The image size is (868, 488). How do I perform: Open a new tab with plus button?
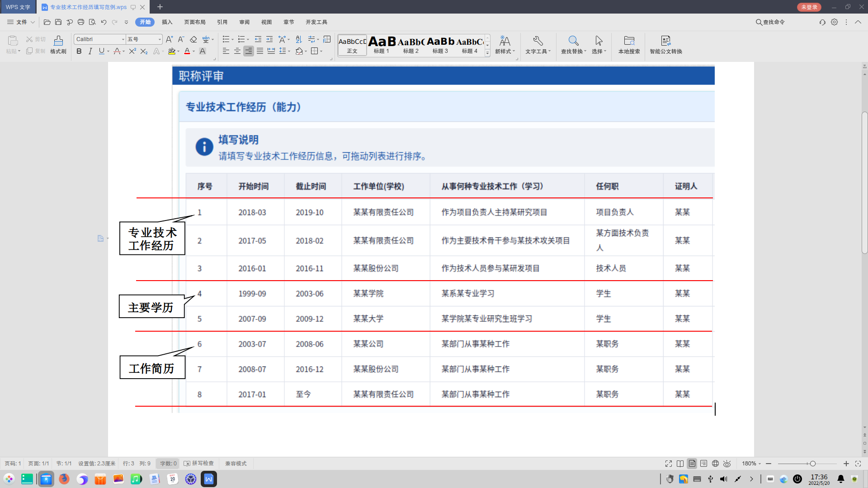[x=160, y=7]
